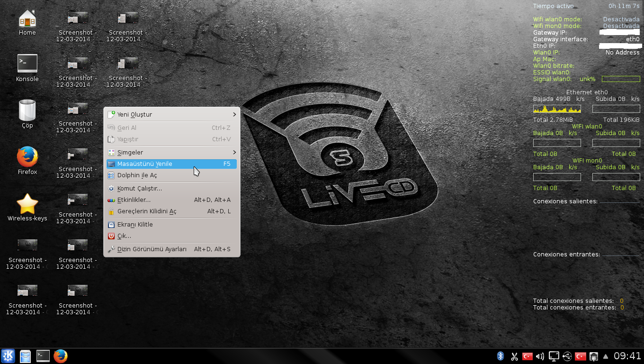Expand the Simgeler submenu
Image resolution: width=644 pixels, height=364 pixels.
[x=172, y=152]
